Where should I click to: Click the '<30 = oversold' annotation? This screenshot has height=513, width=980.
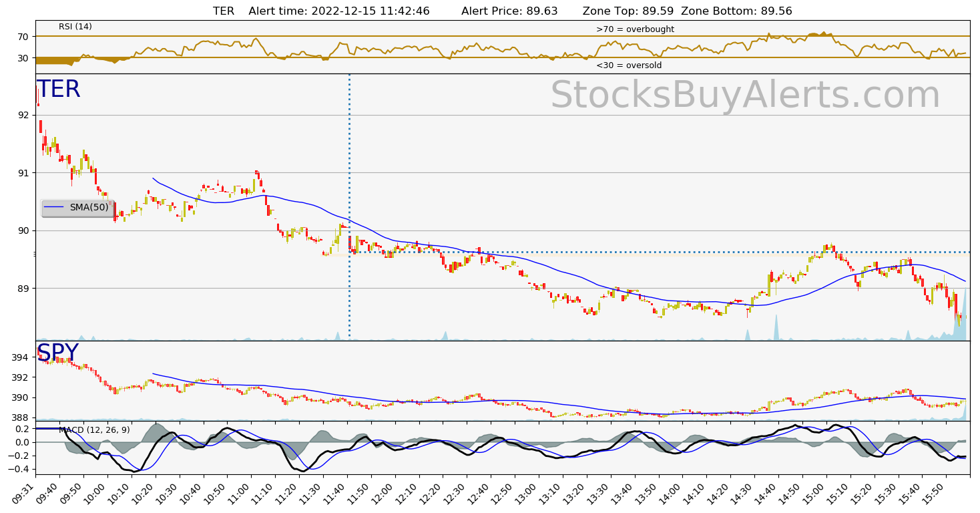[629, 65]
